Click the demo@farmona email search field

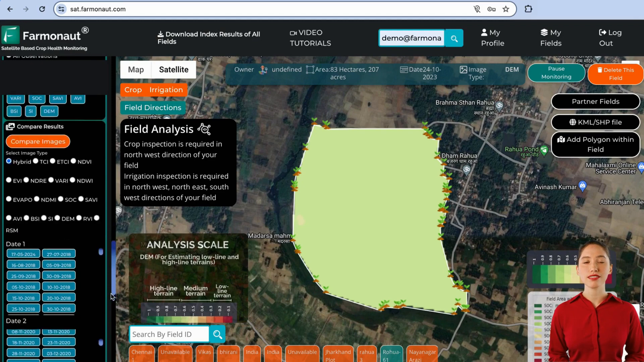412,38
